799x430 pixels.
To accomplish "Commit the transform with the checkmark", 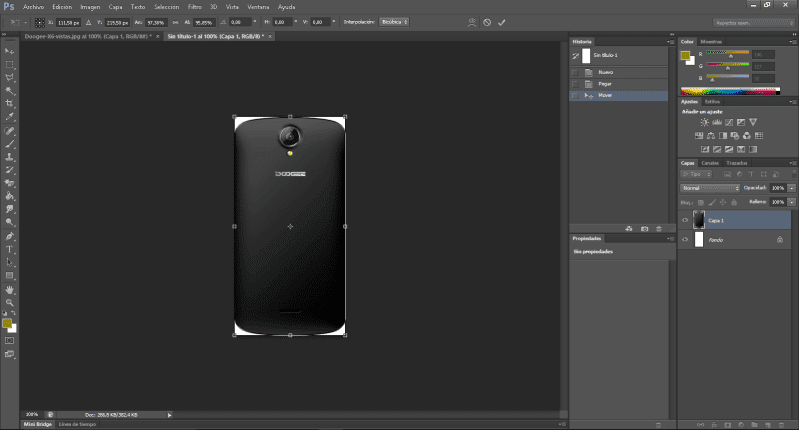I will point(501,22).
